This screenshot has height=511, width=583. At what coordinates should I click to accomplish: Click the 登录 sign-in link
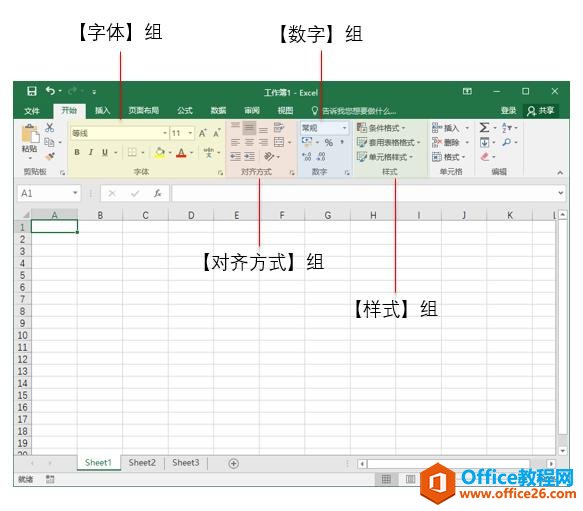click(508, 110)
